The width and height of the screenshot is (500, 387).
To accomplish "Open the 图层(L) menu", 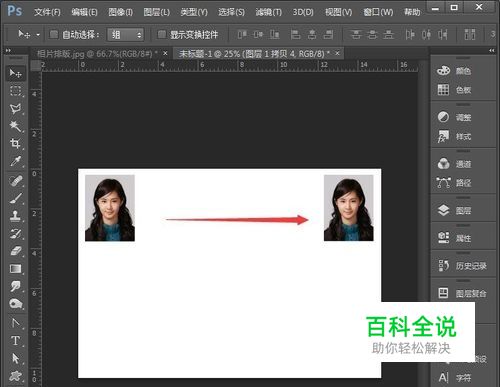I will pos(156,12).
